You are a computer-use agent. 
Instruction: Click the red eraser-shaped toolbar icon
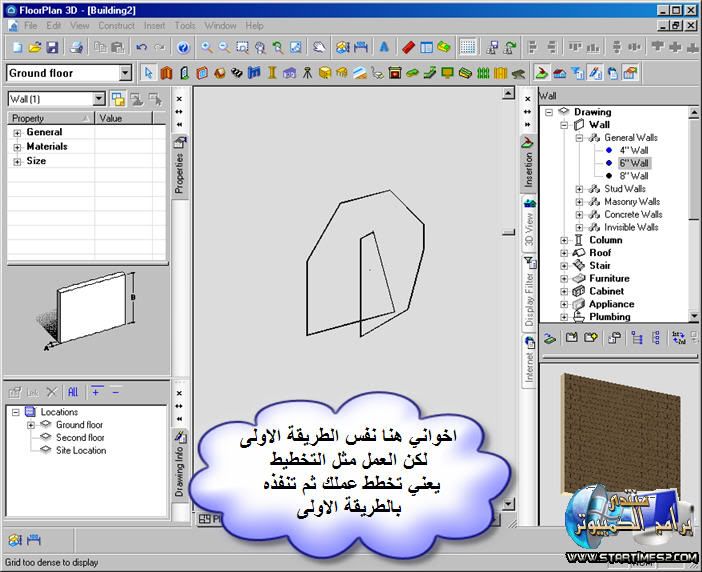coord(408,47)
